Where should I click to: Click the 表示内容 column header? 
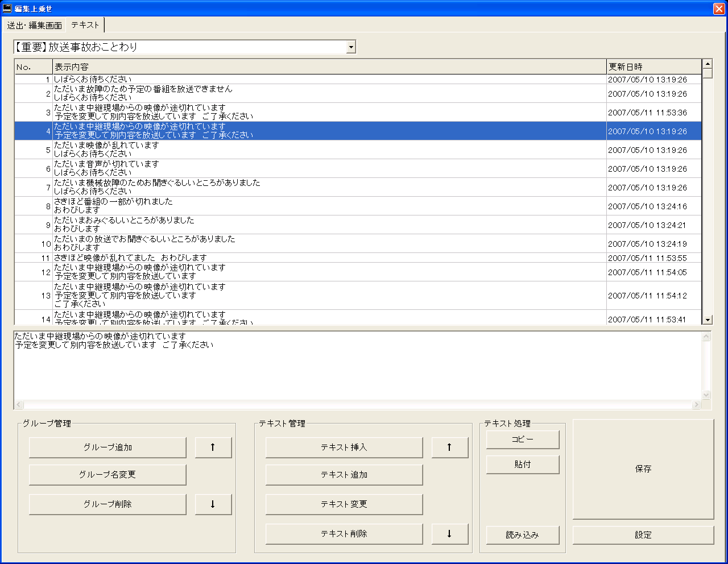coord(329,67)
